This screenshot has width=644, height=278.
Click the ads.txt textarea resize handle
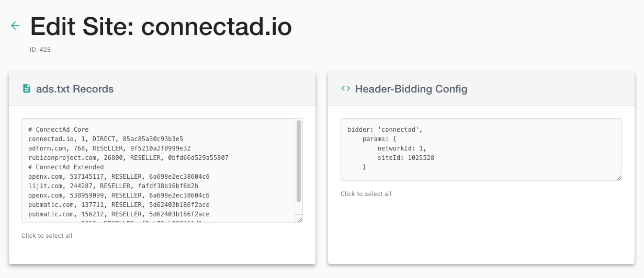[299, 219]
